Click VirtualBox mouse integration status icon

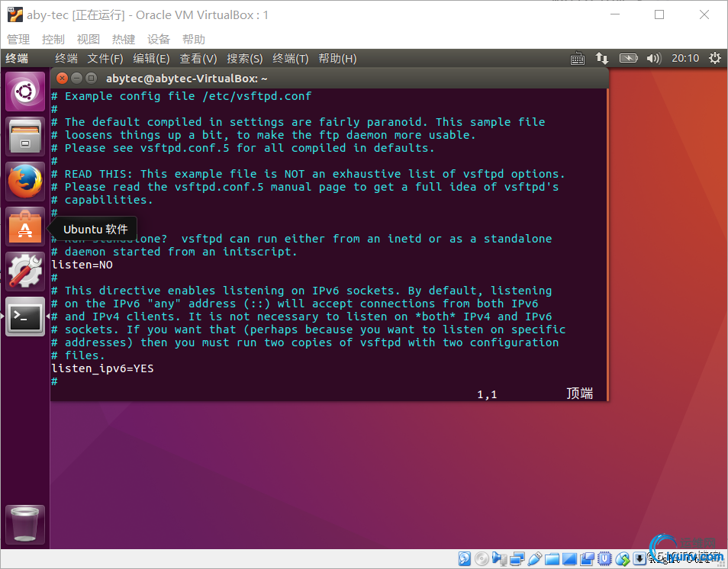point(622,559)
